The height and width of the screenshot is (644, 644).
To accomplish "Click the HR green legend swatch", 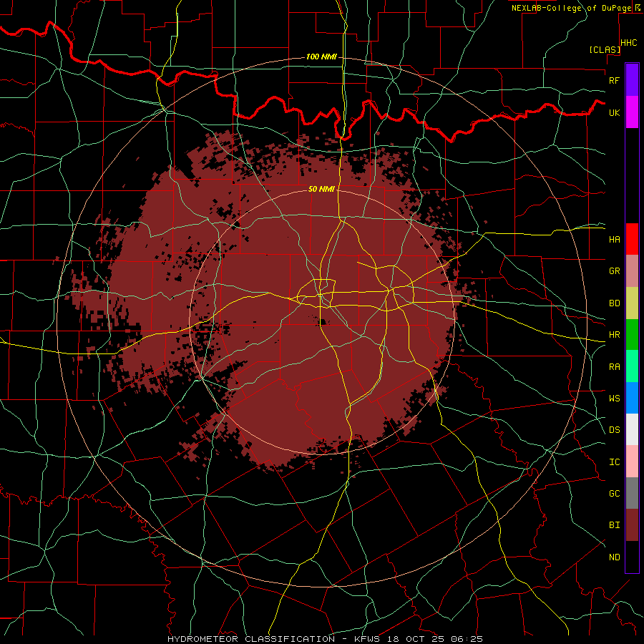I will pos(632,334).
